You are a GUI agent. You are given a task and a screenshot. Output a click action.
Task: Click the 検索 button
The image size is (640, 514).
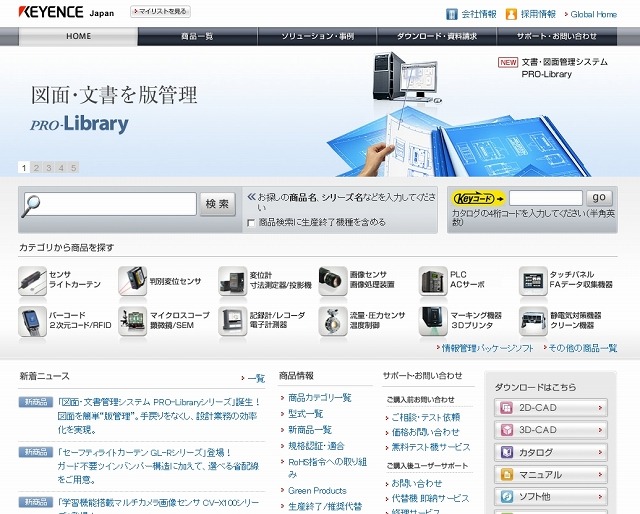[218, 204]
